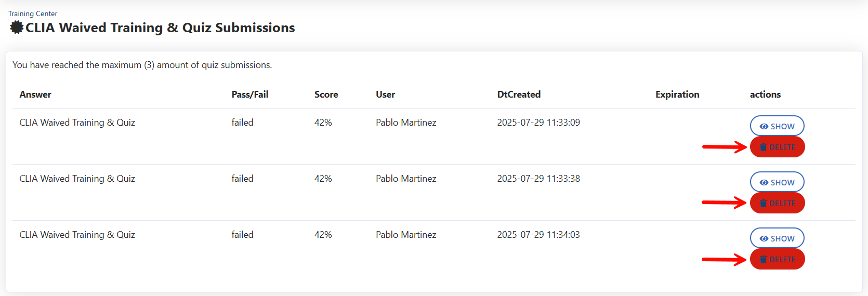The height and width of the screenshot is (296, 868).
Task: Click the Expiration column header
Action: [677, 95]
